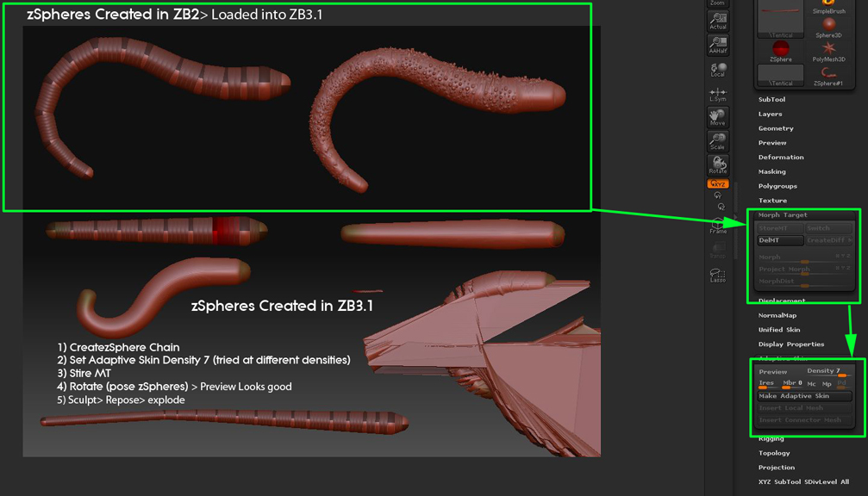Toggle the Pd option
The width and height of the screenshot is (868, 496).
(x=842, y=384)
